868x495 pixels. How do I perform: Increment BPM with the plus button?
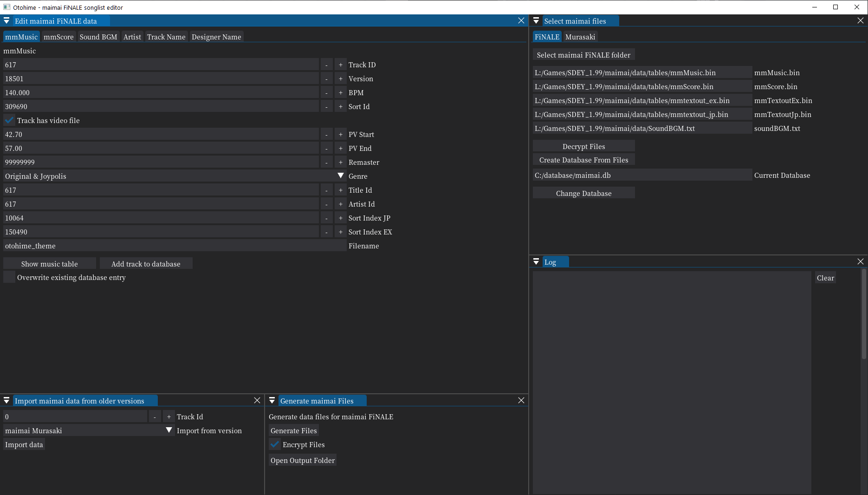(x=340, y=92)
